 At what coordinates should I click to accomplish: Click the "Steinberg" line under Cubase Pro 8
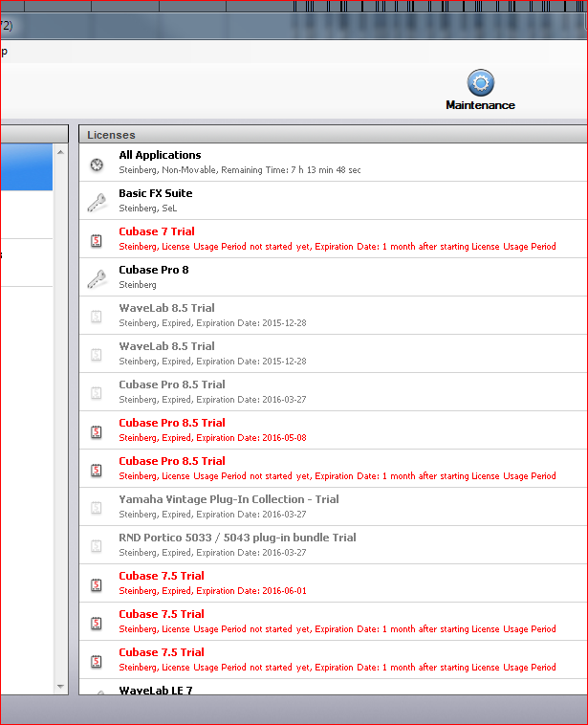pos(138,285)
